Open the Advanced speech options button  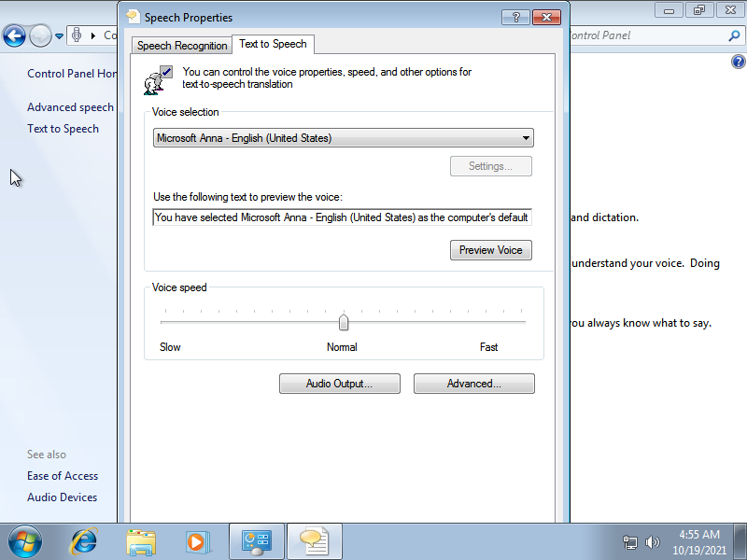[x=474, y=384]
